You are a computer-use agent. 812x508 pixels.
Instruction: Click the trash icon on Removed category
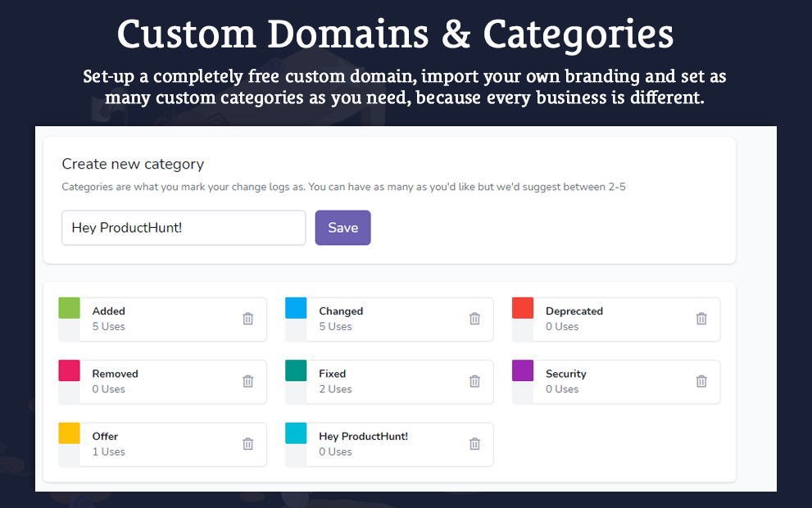[x=248, y=381]
